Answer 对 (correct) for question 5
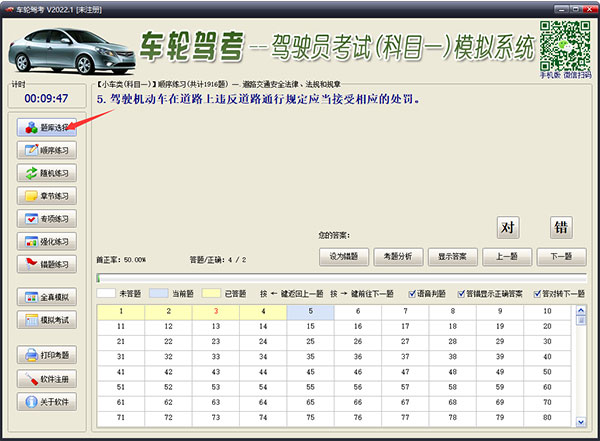The height and width of the screenshot is (441, 600). click(x=508, y=227)
